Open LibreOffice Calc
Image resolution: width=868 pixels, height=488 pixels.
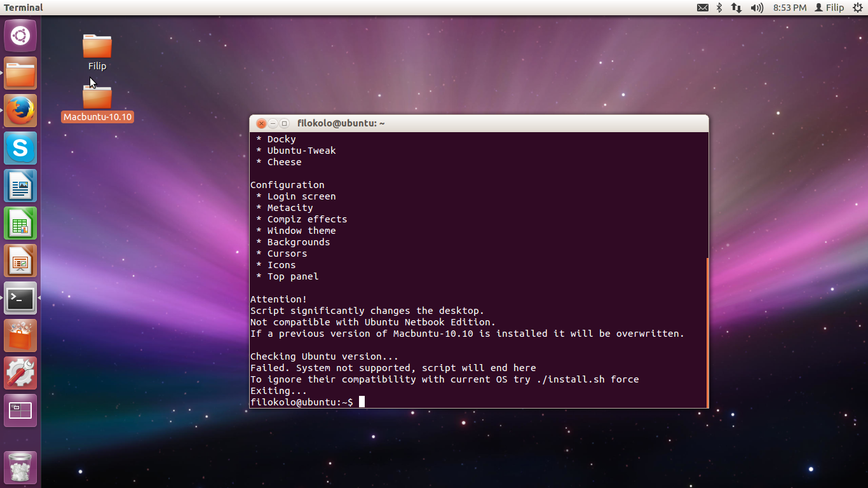(20, 223)
